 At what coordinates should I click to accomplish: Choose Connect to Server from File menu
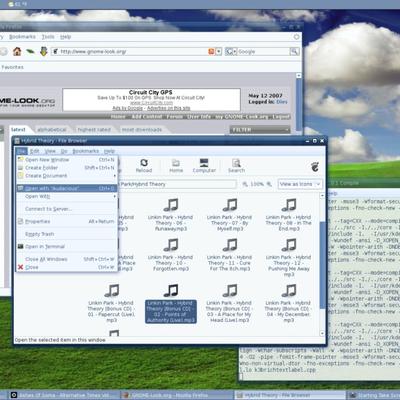[x=67, y=209]
